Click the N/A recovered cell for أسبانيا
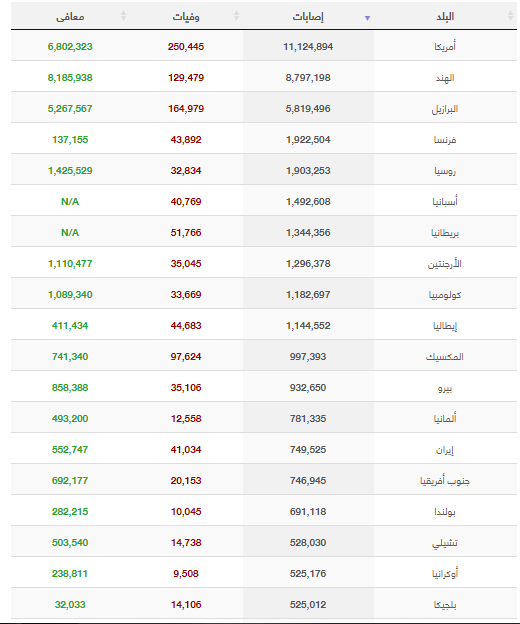This screenshot has height=624, width=520. (x=70, y=202)
